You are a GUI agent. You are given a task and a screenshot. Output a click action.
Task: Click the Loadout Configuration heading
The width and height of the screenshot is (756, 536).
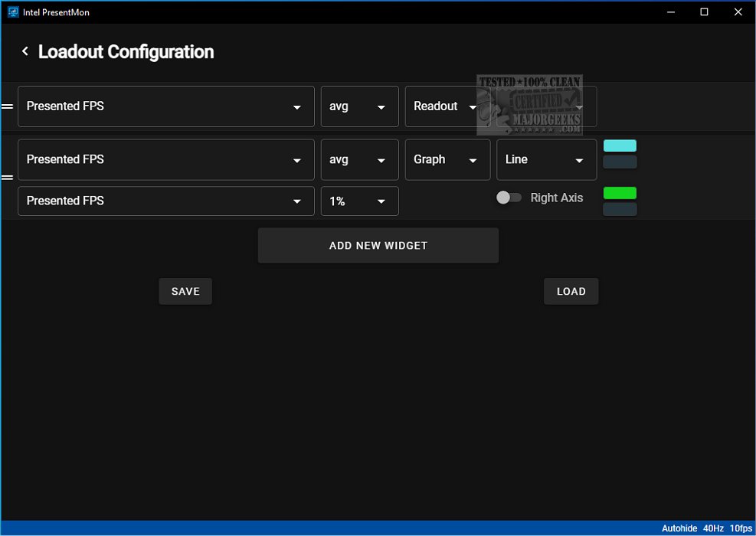point(126,51)
